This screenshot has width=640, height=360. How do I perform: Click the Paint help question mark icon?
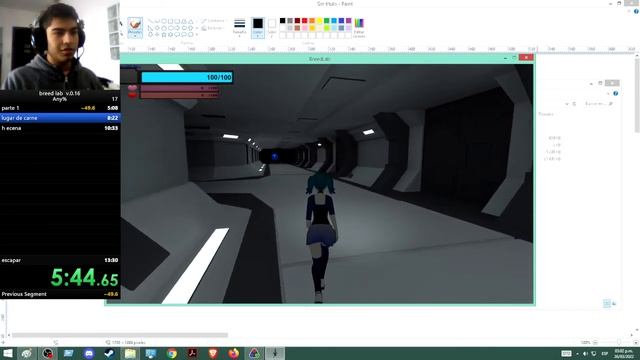[636, 11]
